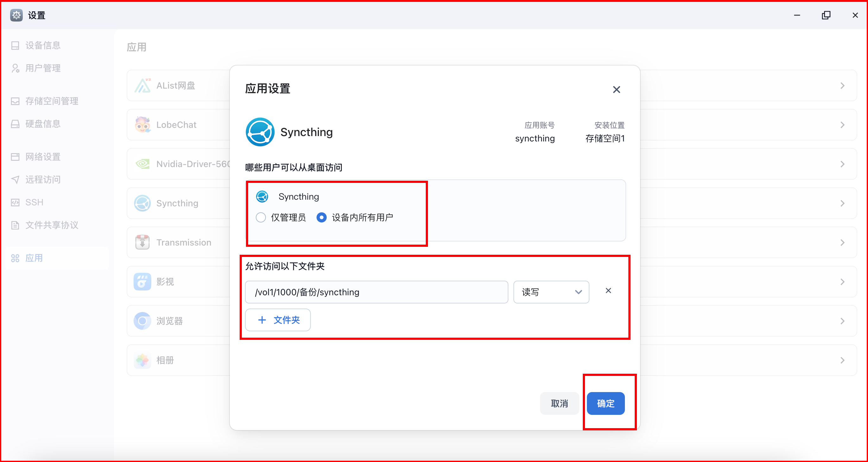Image resolution: width=868 pixels, height=462 pixels.
Task: Select the 仅管理员 radio option
Action: pos(261,217)
